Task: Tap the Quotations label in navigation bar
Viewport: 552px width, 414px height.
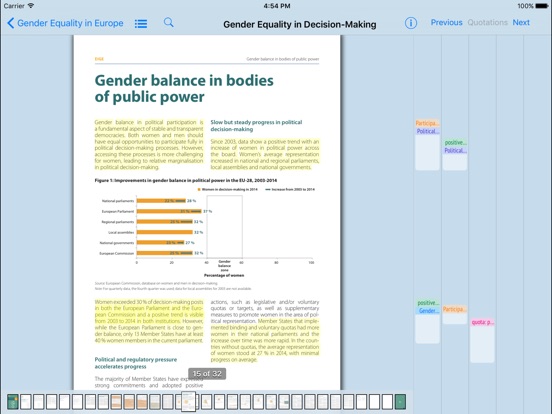Action: [488, 23]
